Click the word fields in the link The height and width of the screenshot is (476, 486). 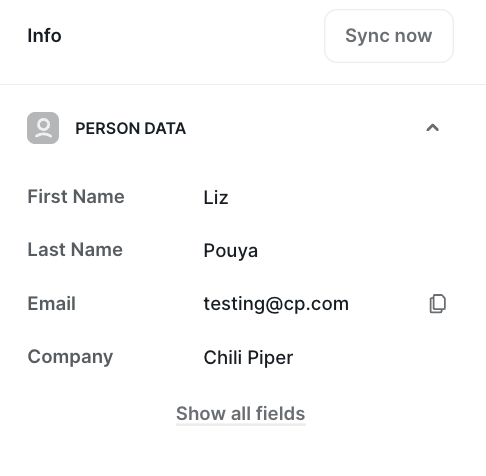tap(280, 413)
